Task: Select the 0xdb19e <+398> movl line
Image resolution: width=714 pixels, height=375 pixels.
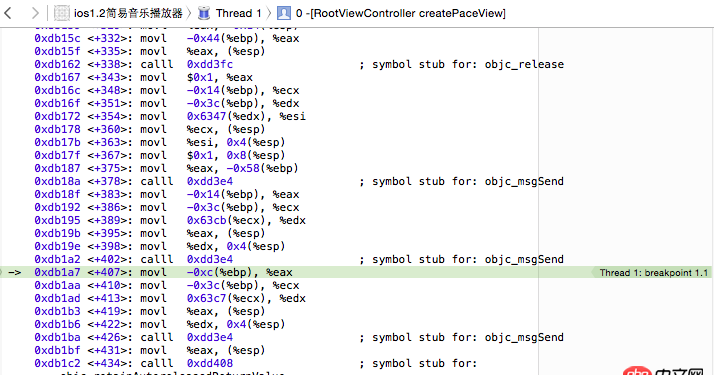Action: point(160,246)
